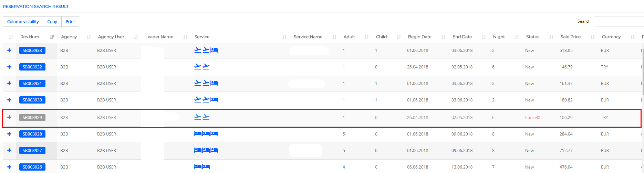Expand row details for reservation SB003933

pos(9,50)
